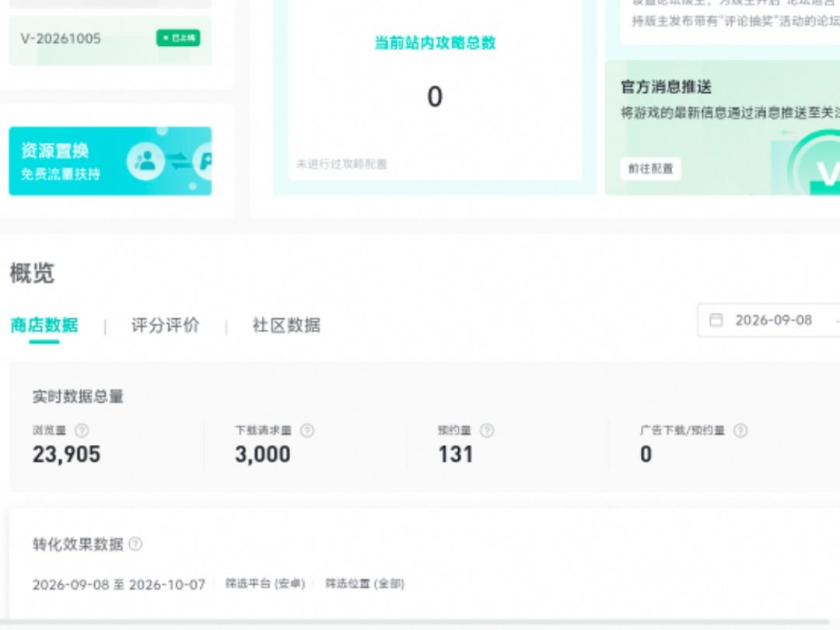The width and height of the screenshot is (840, 630).
Task: Open the 资源置换 free traffic banner
Action: click(x=110, y=161)
